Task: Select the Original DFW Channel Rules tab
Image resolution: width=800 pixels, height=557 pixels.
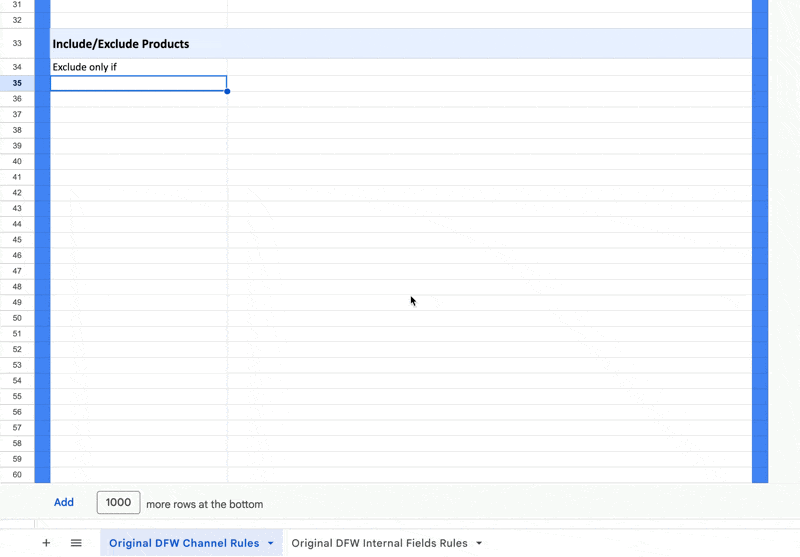Action: pos(184,543)
